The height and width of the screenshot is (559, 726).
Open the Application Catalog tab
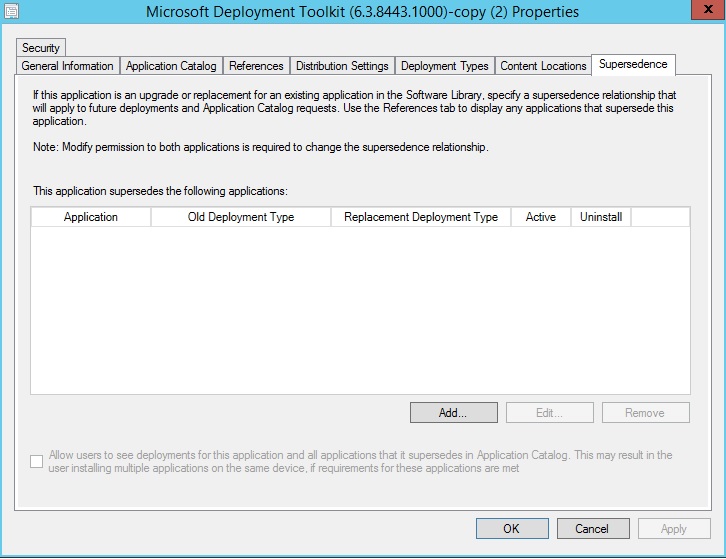tap(171, 66)
